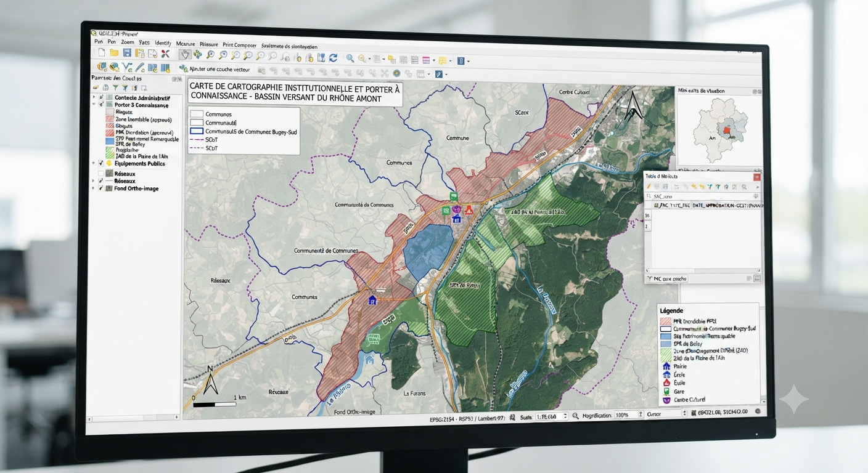
Task: Click the first green filter funnel in layers panel
Action: point(115,88)
